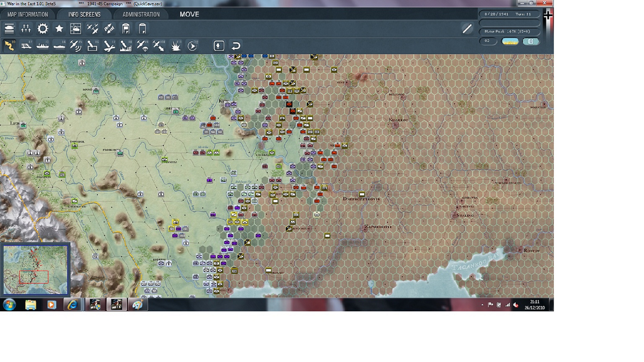
Task: Click the F12 end turn arrow icon
Action: click(x=192, y=46)
